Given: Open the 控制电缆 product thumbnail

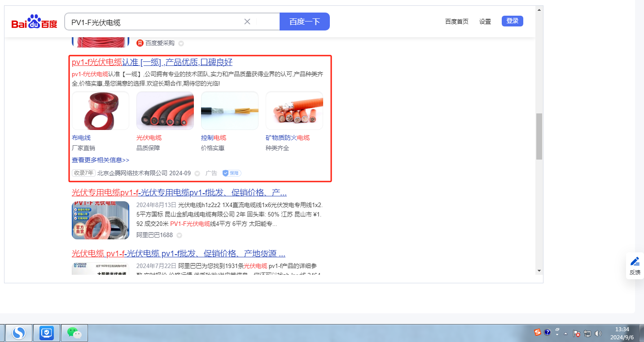Looking at the screenshot, I should [230, 111].
